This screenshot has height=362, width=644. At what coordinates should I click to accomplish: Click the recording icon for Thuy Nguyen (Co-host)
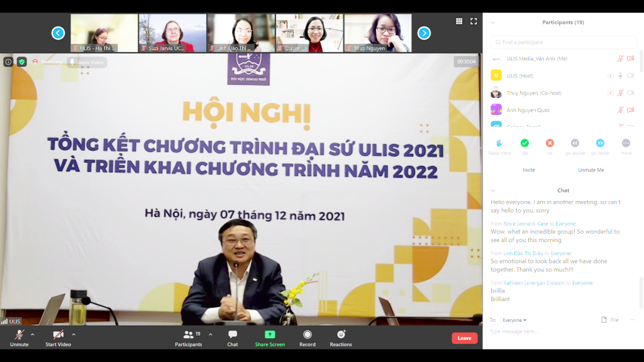point(610,93)
